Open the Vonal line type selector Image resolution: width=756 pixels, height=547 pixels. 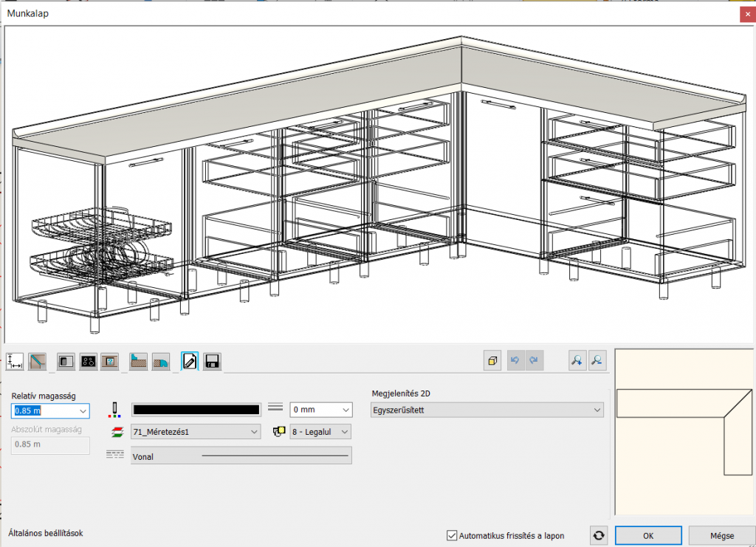point(241,455)
